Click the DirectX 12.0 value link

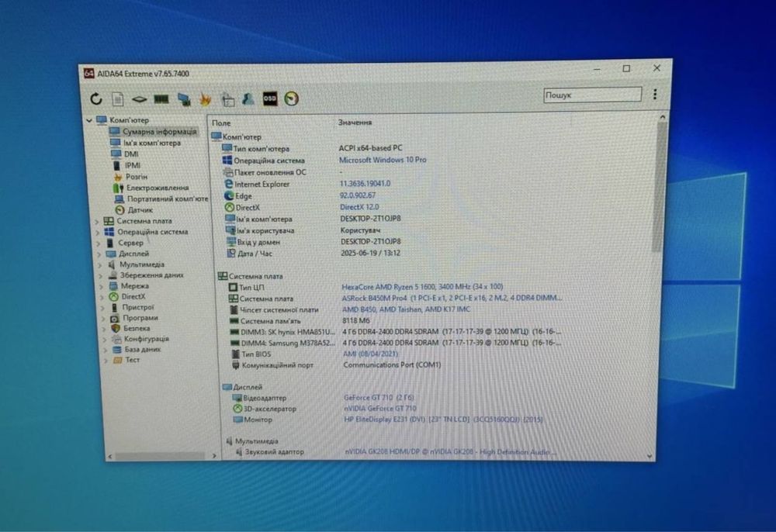[359, 207]
